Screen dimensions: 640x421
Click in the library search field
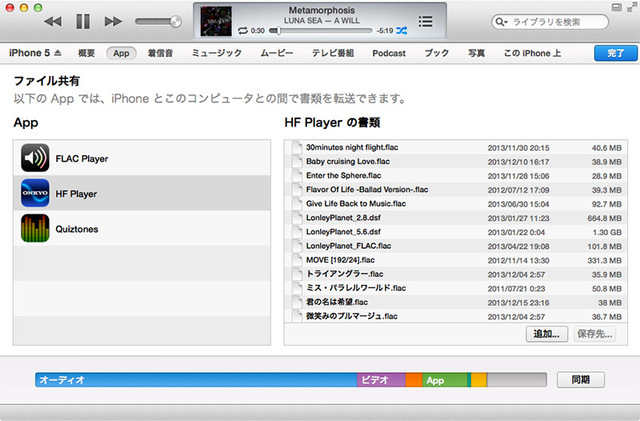point(560,21)
